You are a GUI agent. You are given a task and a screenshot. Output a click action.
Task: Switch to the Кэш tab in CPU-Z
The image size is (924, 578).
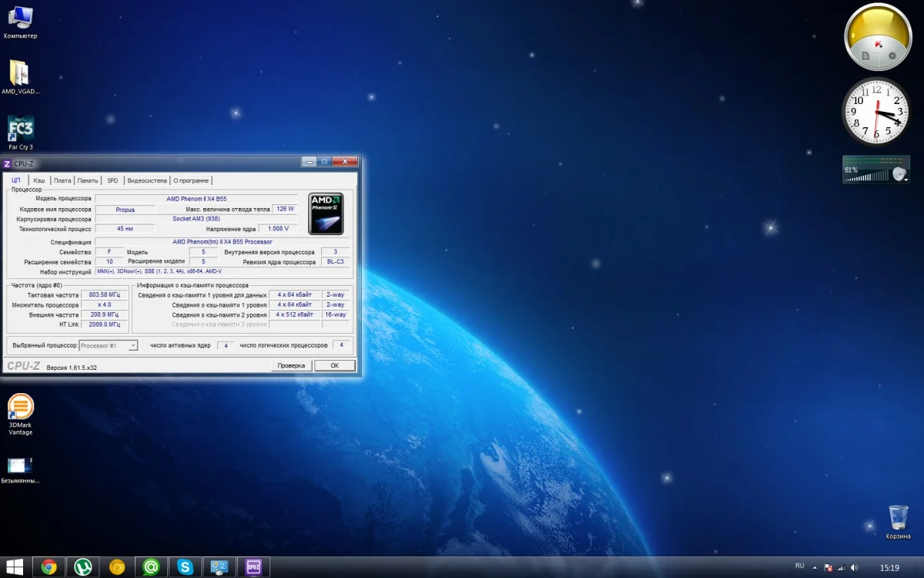(x=39, y=180)
